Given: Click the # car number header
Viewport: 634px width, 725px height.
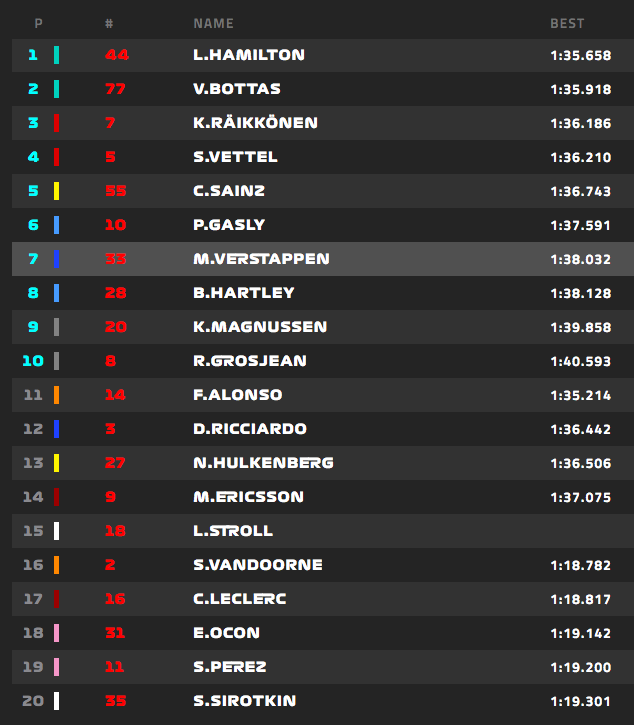Looking at the screenshot, I should tap(108, 23).
